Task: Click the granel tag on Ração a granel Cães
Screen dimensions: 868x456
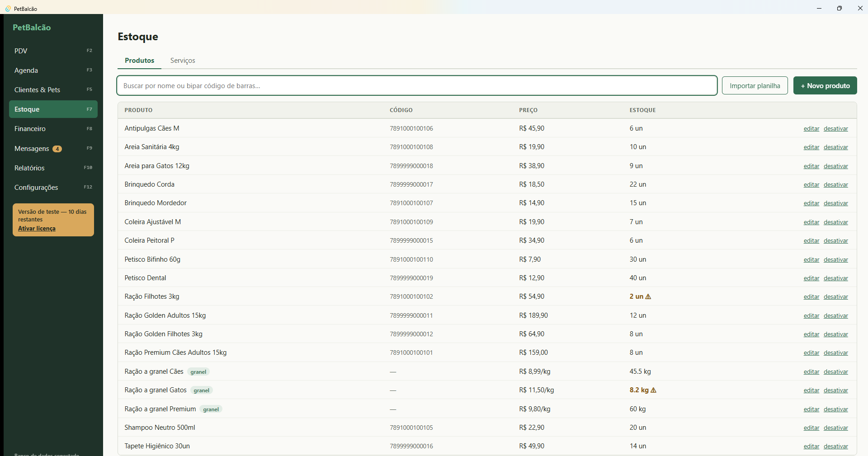Action: (198, 372)
